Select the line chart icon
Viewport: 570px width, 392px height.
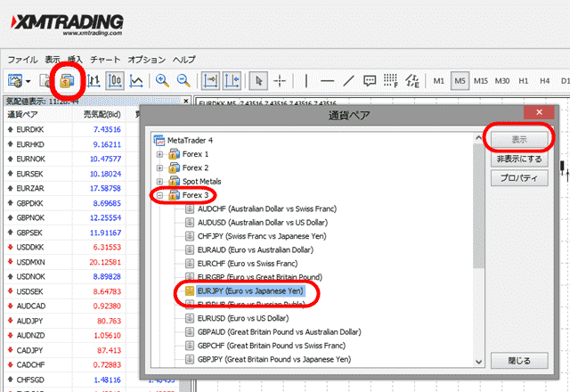[x=136, y=81]
